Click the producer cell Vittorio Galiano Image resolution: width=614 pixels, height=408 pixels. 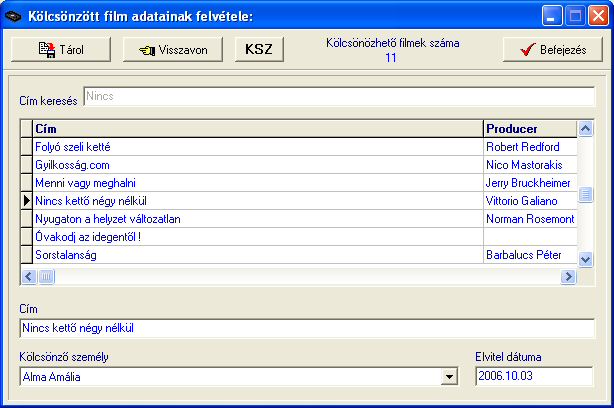point(531,201)
